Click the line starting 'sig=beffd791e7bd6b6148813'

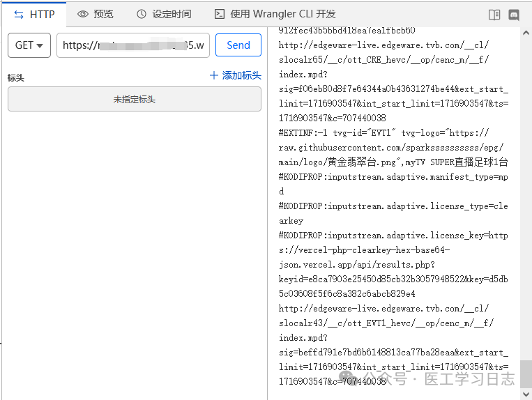click(393, 352)
